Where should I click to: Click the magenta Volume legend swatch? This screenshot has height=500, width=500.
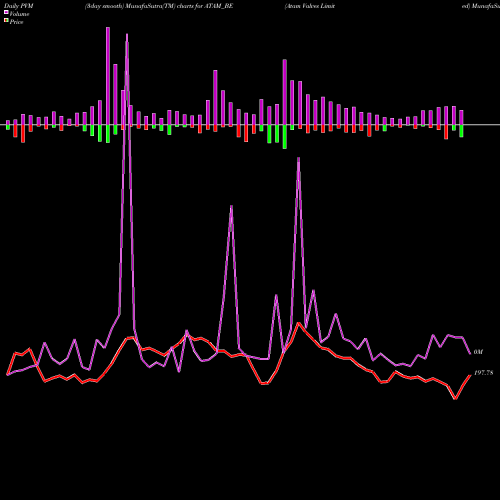coord(6,12)
